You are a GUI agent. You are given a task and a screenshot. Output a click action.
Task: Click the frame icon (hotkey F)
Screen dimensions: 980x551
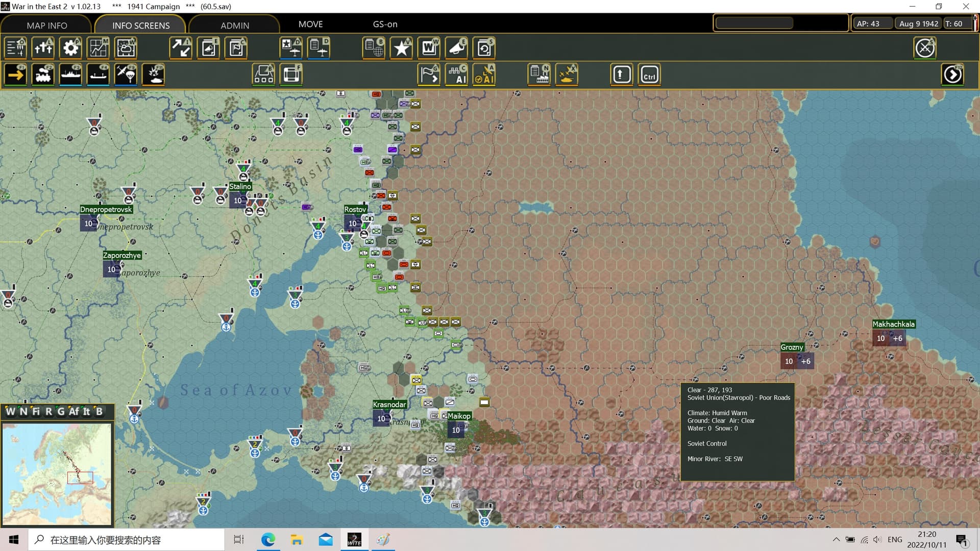point(291,74)
